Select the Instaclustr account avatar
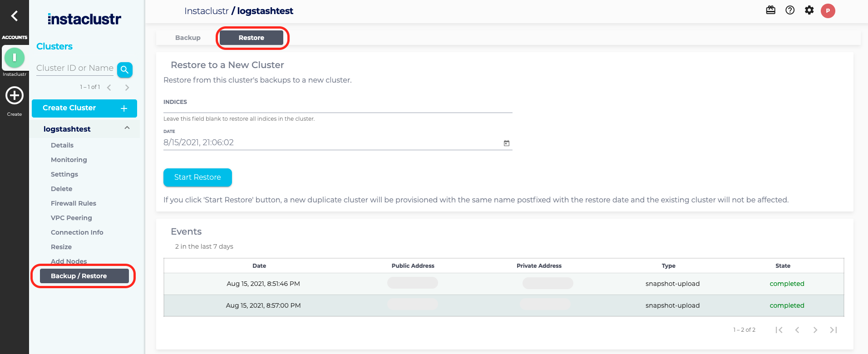 pos(15,58)
